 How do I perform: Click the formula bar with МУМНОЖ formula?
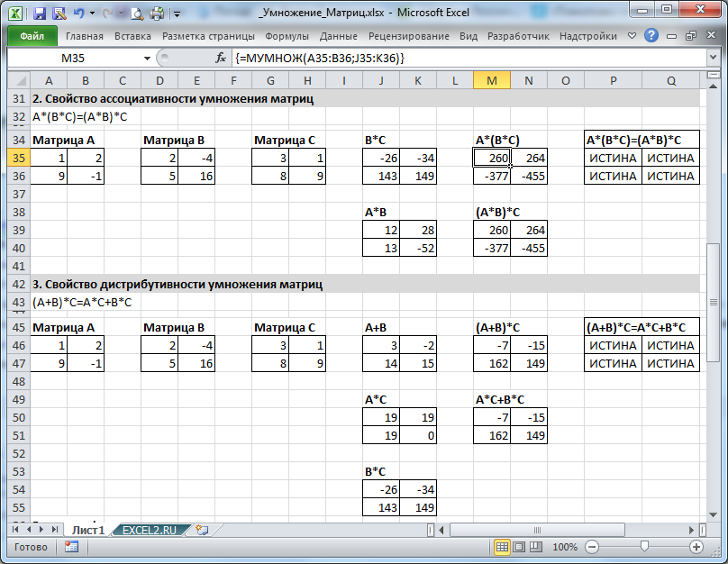pos(468,58)
